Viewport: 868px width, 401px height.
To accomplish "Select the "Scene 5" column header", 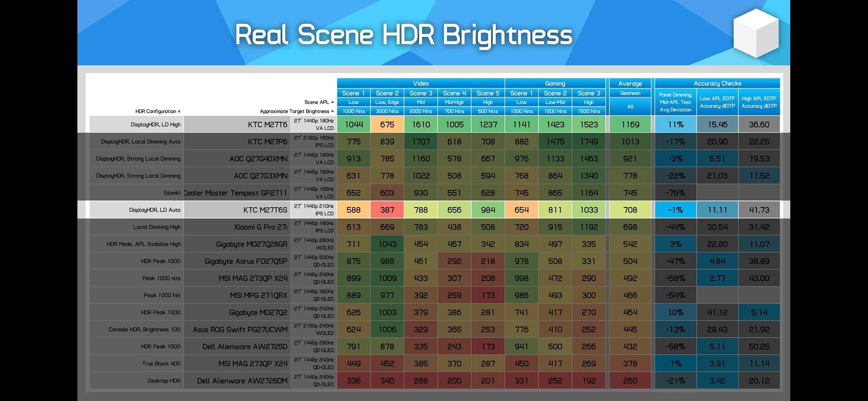I will [x=488, y=93].
